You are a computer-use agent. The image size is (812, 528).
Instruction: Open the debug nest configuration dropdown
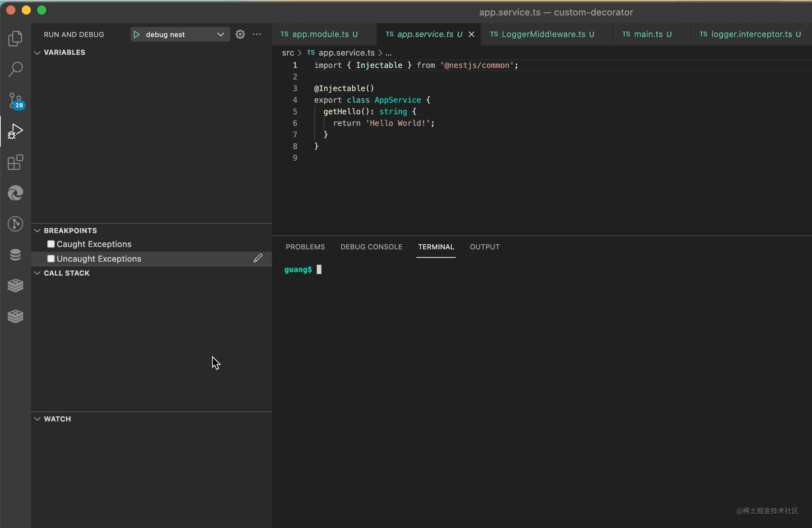tap(220, 34)
